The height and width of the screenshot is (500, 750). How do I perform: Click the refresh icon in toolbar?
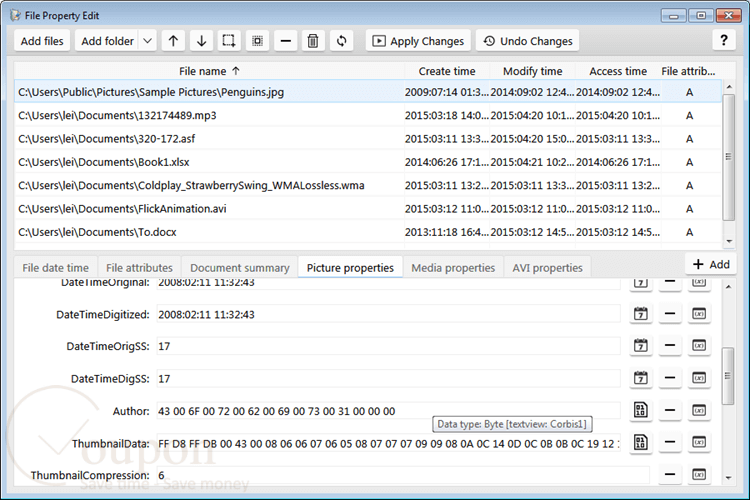342,41
